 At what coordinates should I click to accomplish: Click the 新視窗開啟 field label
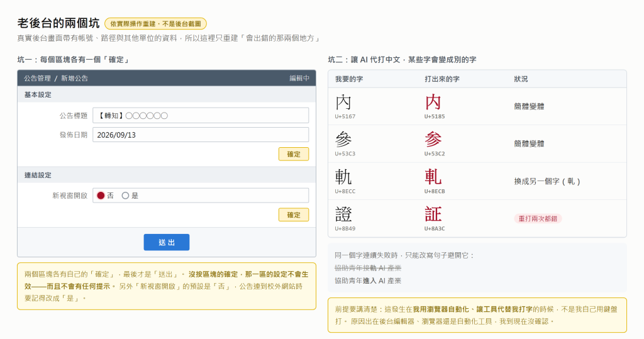[x=70, y=196]
